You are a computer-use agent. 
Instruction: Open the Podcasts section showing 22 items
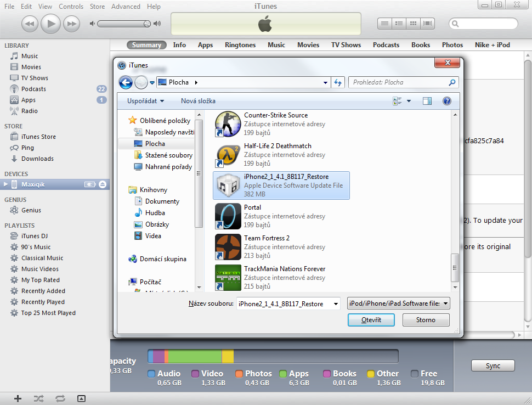34,88
